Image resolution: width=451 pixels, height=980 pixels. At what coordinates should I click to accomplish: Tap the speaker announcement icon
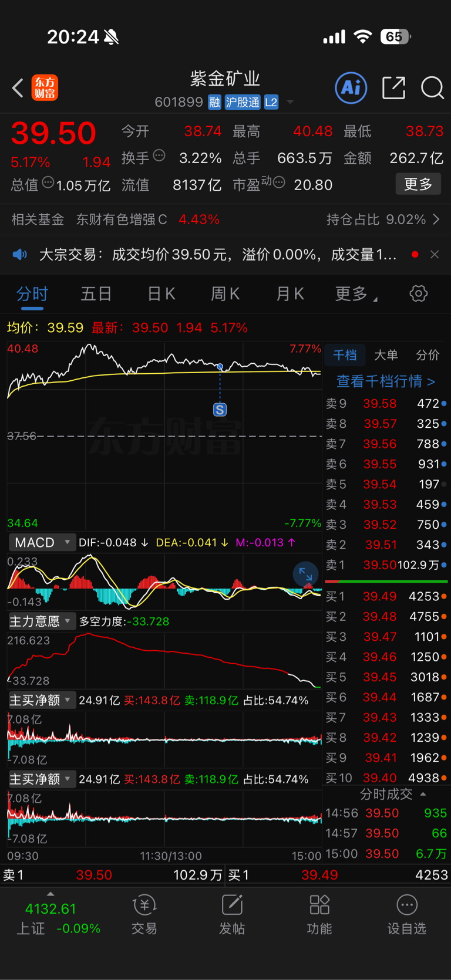20,255
